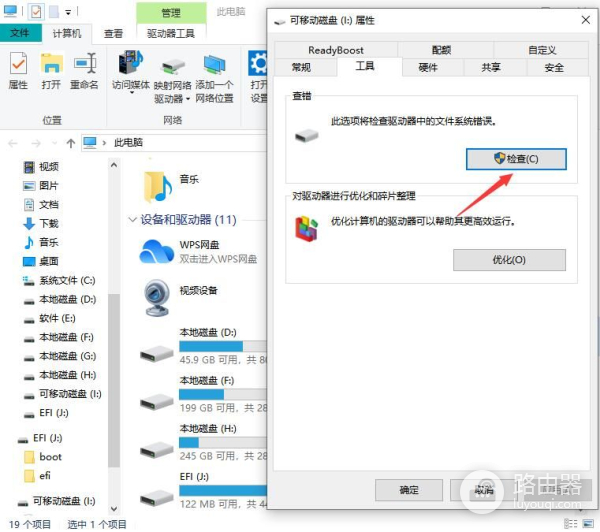Open the recent locations dropdown beside the forward arrow

54,144
